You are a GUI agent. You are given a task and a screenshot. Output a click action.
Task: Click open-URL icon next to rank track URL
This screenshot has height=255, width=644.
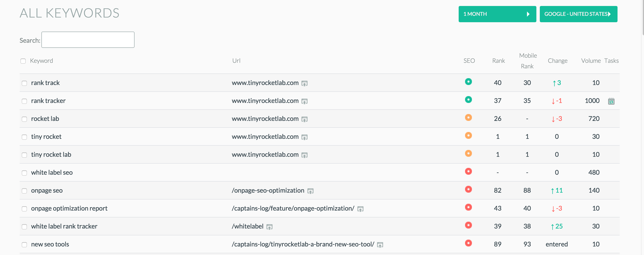pos(304,83)
